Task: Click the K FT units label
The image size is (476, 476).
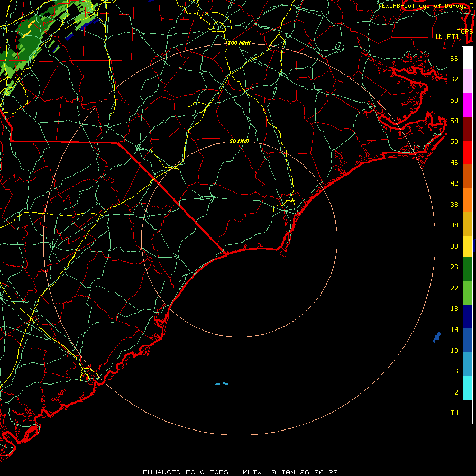Action: [x=447, y=36]
